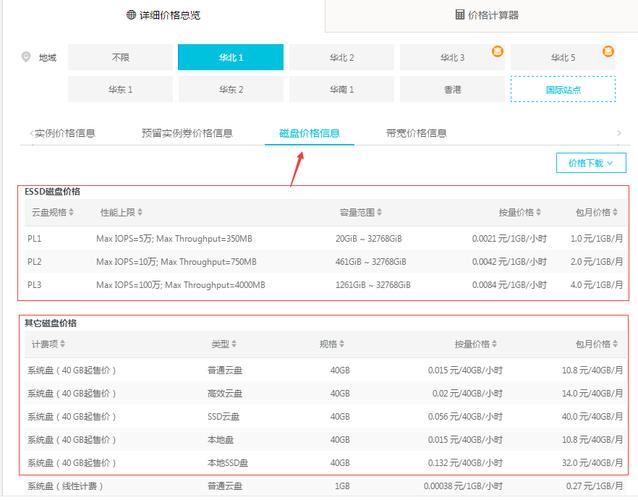Click the PL1 row label

tap(35, 238)
